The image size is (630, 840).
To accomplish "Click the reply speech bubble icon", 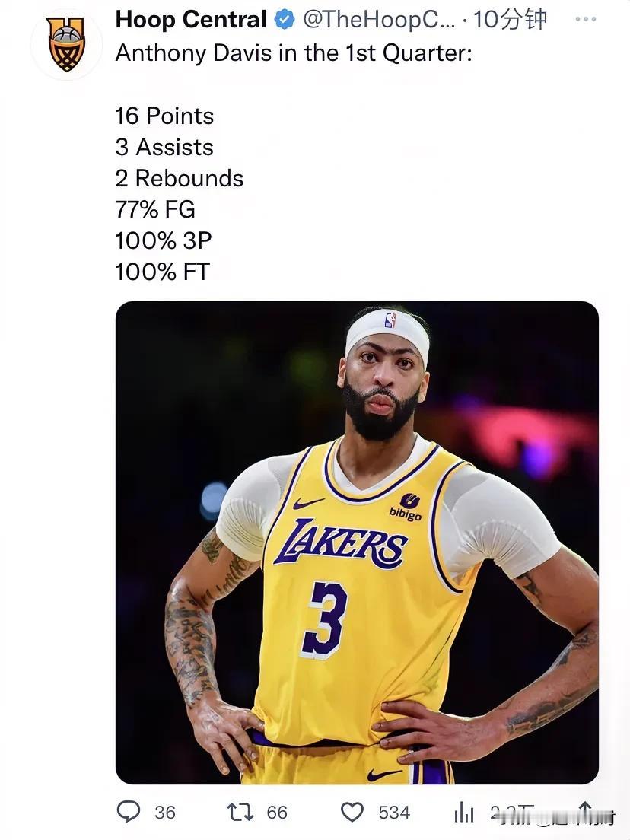I will [129, 812].
